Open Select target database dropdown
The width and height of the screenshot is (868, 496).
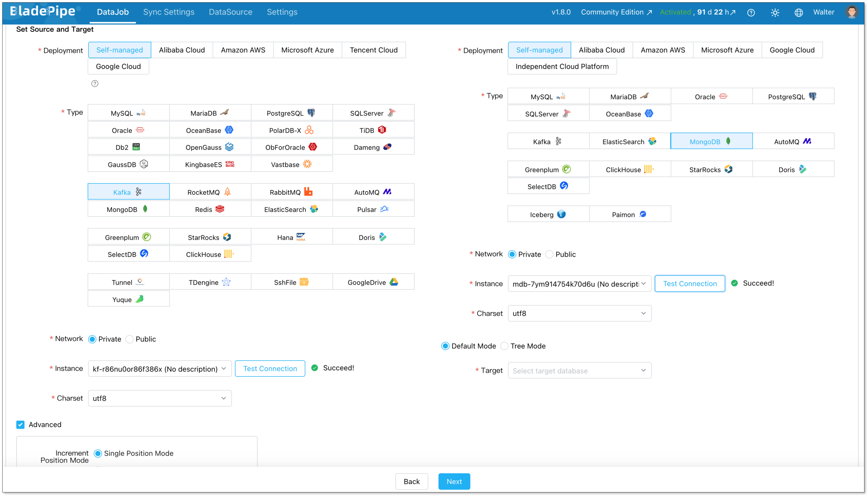[x=580, y=371]
